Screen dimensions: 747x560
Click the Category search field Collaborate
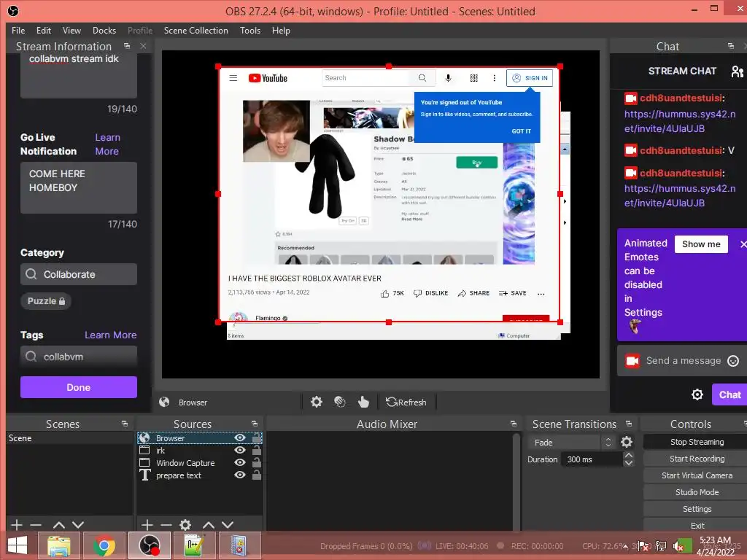(x=79, y=274)
